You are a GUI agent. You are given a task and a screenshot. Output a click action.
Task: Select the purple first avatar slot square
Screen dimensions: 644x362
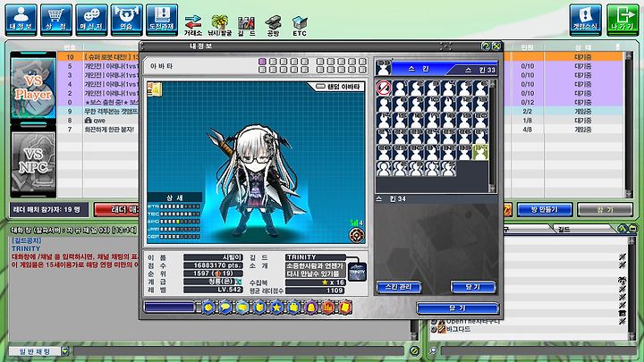262,62
